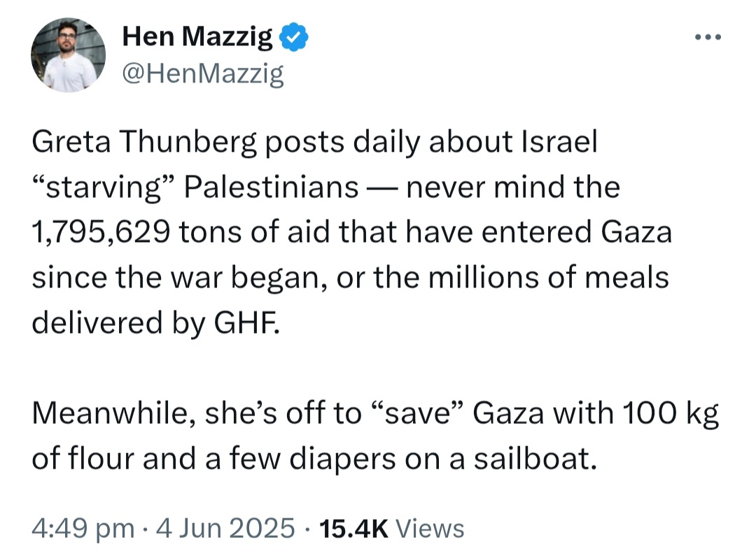Open the @HenMazzig handle link
Screen dimensions: 756x556
[203, 74]
